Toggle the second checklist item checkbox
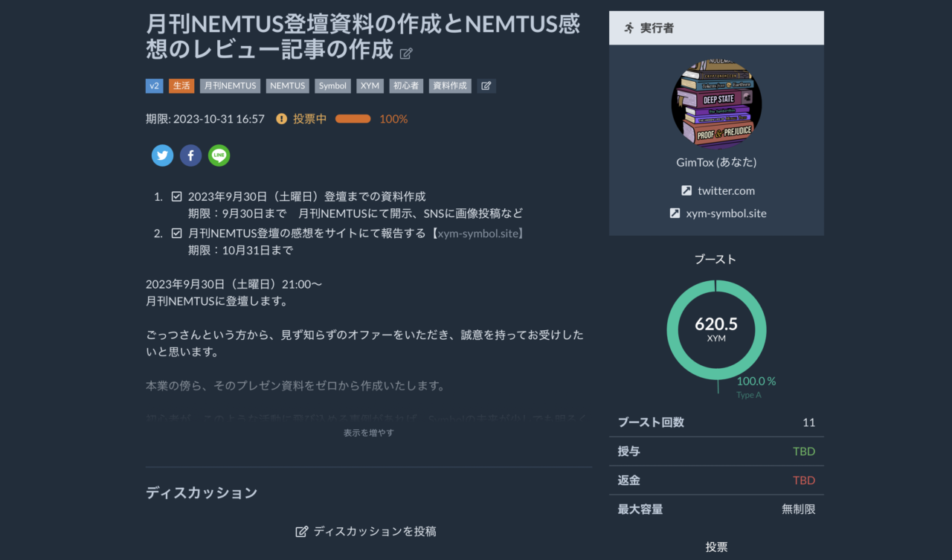The image size is (952, 560). (177, 234)
